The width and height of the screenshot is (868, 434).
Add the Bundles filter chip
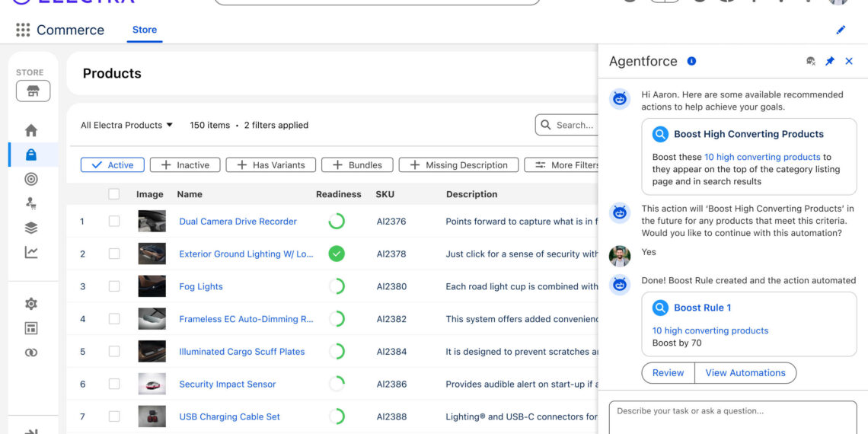[357, 165]
